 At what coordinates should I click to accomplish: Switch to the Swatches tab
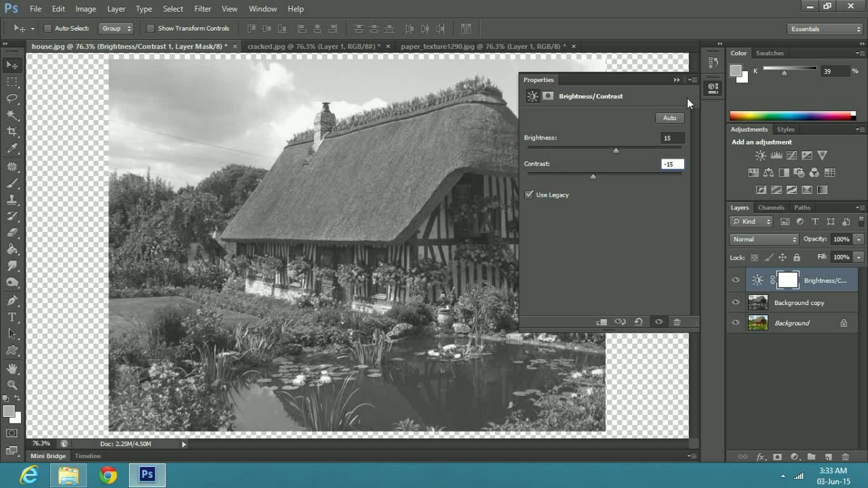pos(770,53)
